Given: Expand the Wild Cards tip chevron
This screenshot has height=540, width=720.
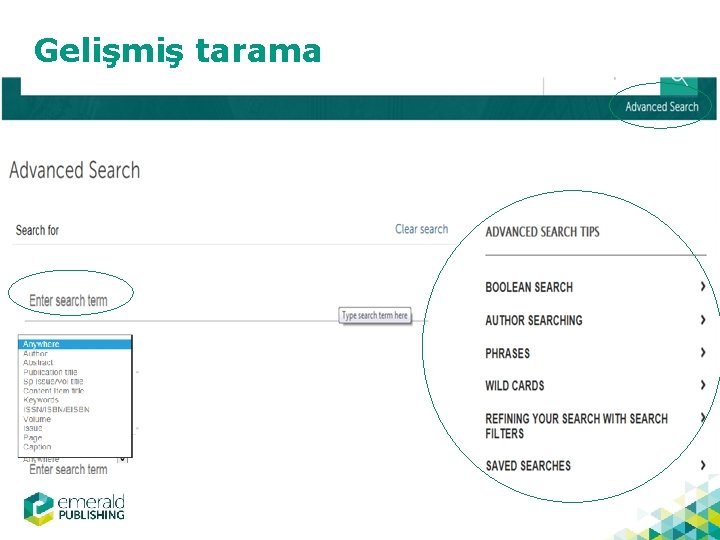Looking at the screenshot, I should [x=703, y=385].
